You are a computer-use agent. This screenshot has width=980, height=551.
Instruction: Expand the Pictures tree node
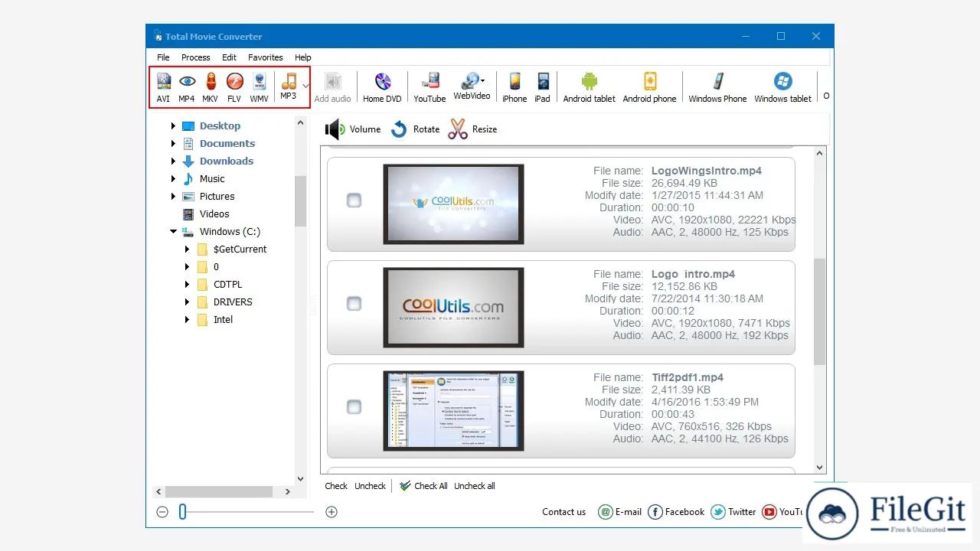click(x=173, y=196)
